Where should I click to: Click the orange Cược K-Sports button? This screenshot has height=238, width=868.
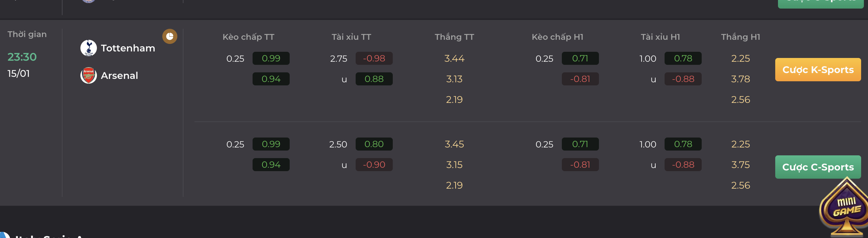click(818, 70)
